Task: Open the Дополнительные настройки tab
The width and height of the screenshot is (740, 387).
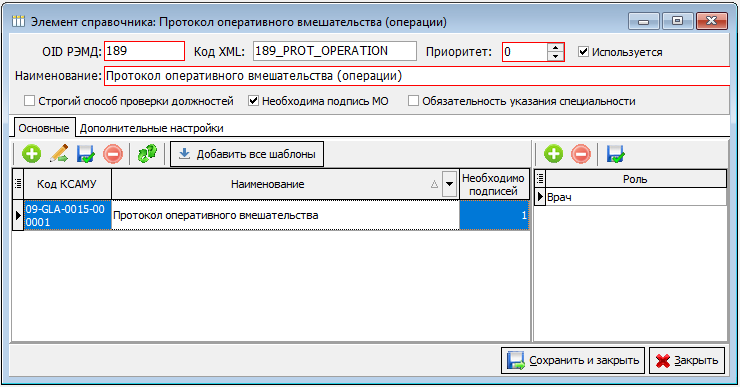Action: (x=151, y=128)
